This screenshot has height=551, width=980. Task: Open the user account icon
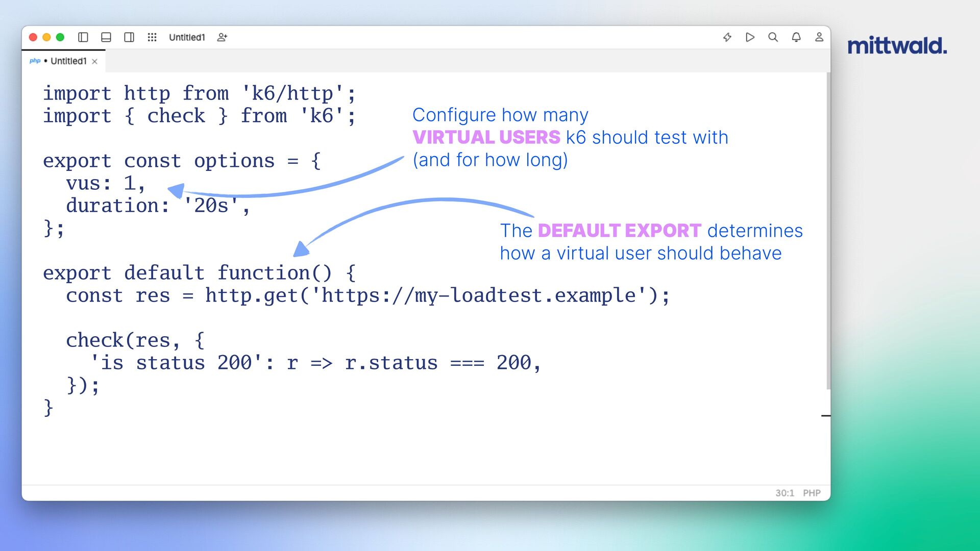[819, 37]
